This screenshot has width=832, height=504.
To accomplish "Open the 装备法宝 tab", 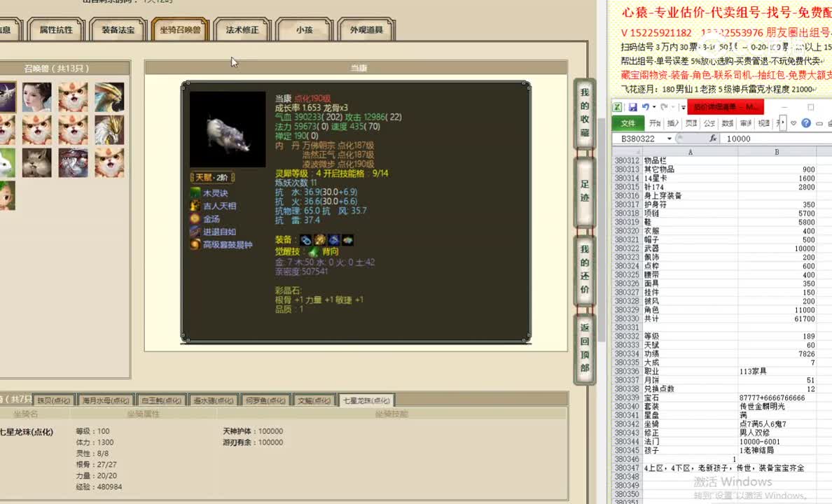I will tap(118, 29).
